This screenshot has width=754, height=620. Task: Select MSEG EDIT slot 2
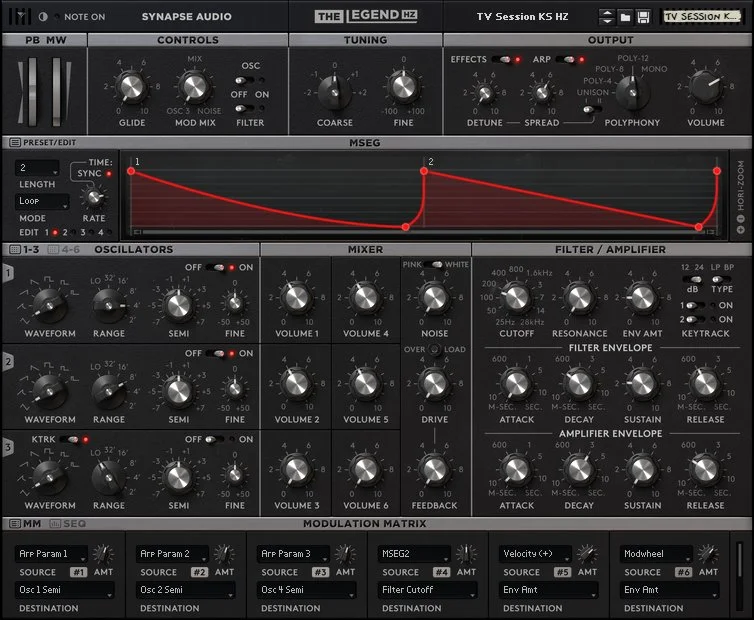(73, 232)
